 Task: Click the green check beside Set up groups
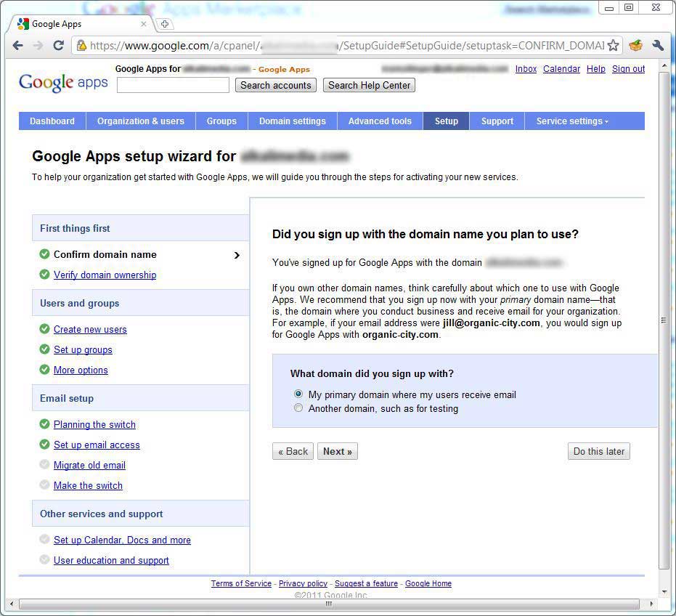coord(44,349)
